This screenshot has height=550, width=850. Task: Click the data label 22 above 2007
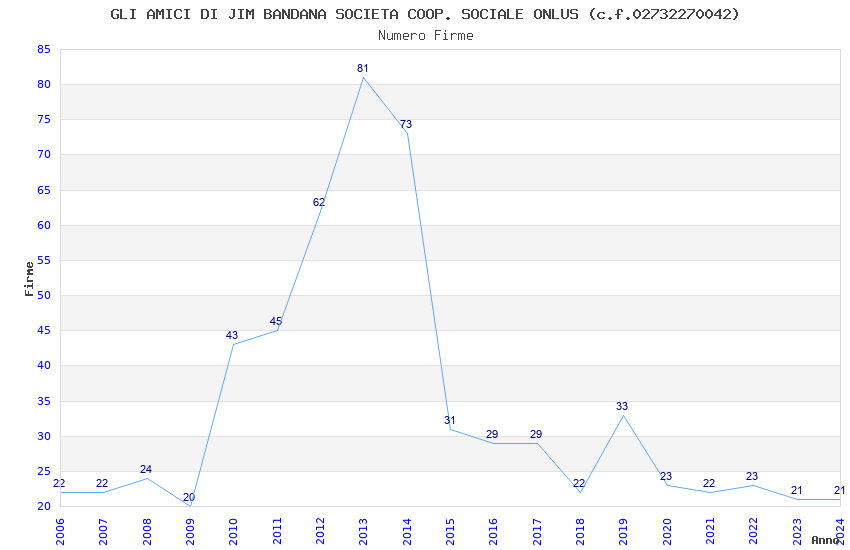(x=102, y=483)
